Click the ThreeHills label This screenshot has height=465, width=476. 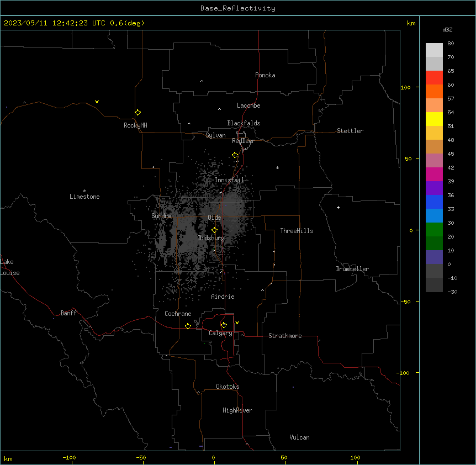coord(297,231)
